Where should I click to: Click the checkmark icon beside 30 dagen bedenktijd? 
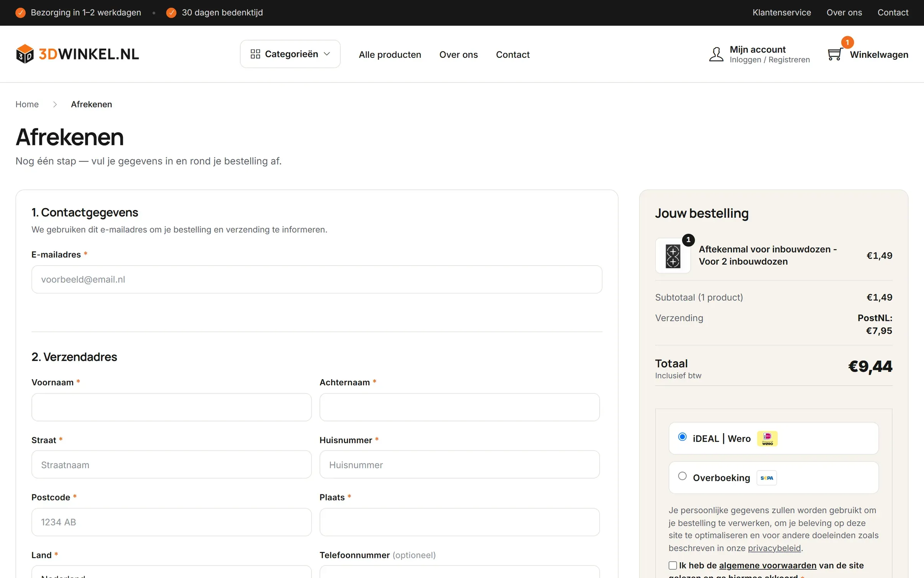point(171,13)
